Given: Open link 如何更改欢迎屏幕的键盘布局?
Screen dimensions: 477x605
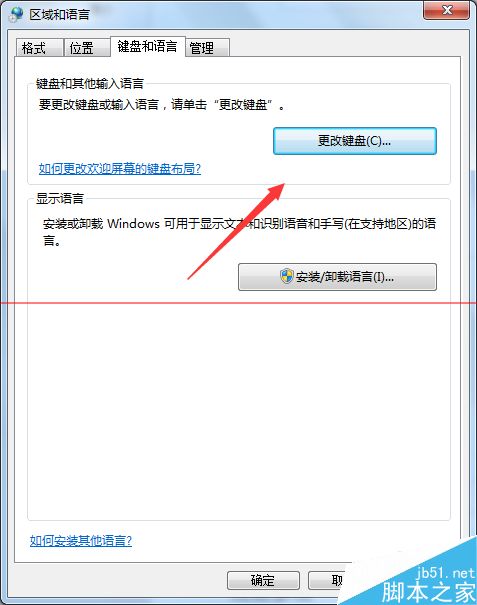Looking at the screenshot, I should click(x=120, y=169).
